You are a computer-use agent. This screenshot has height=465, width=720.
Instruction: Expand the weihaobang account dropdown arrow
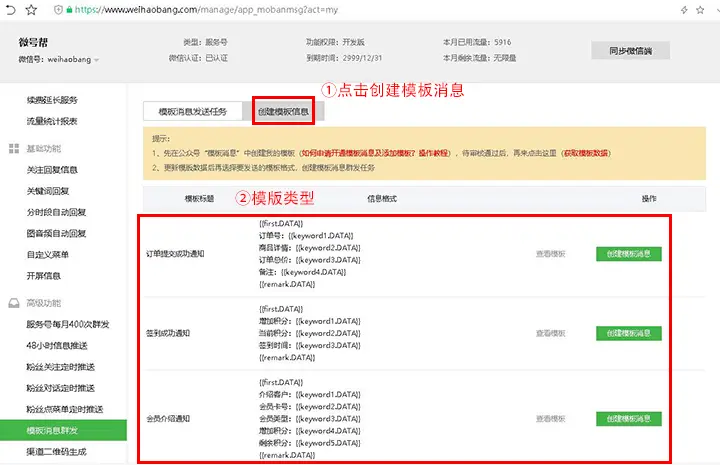[96, 60]
